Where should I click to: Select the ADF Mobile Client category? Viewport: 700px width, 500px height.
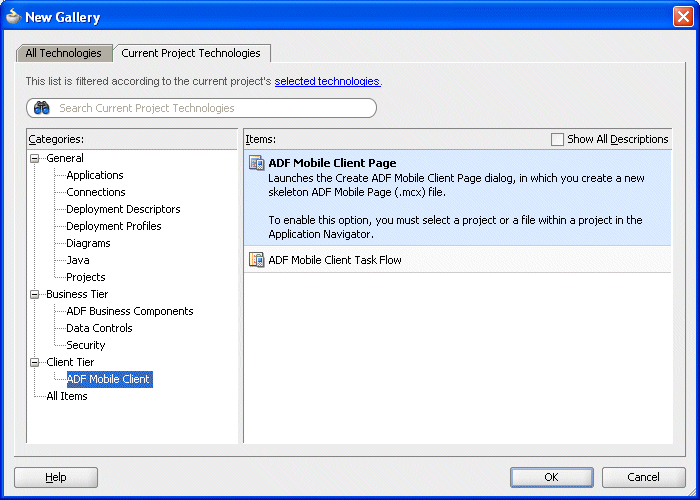click(109, 379)
